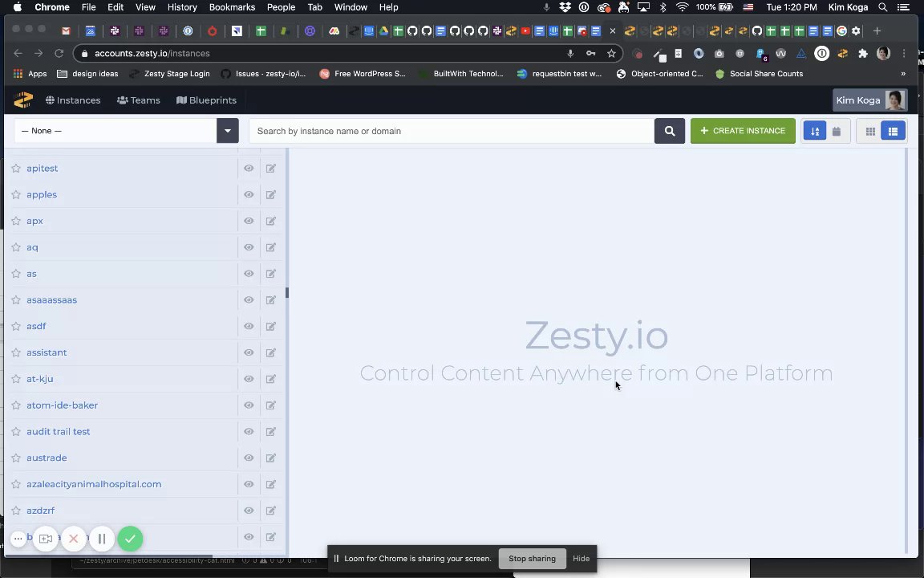The width and height of the screenshot is (924, 578).
Task: Open Loom more options ellipsis
Action: pos(18,539)
